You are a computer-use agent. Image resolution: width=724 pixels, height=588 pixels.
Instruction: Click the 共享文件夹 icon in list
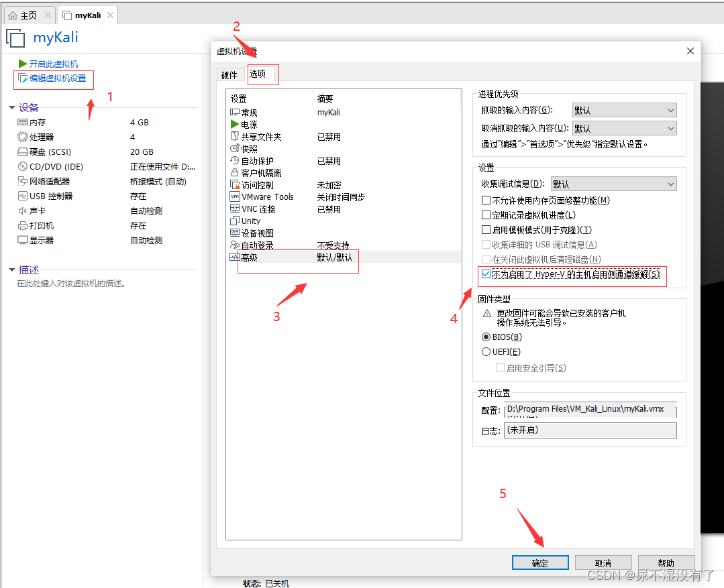click(235, 136)
